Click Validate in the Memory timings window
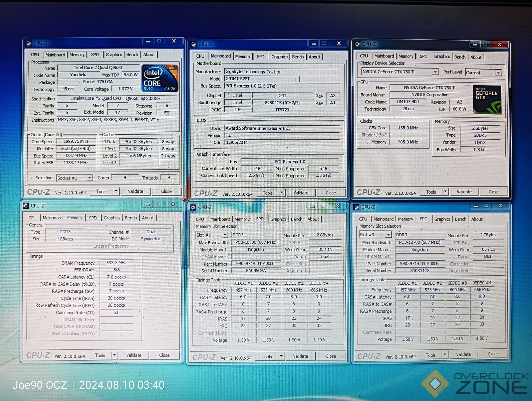This screenshot has height=401, width=532. point(134,355)
